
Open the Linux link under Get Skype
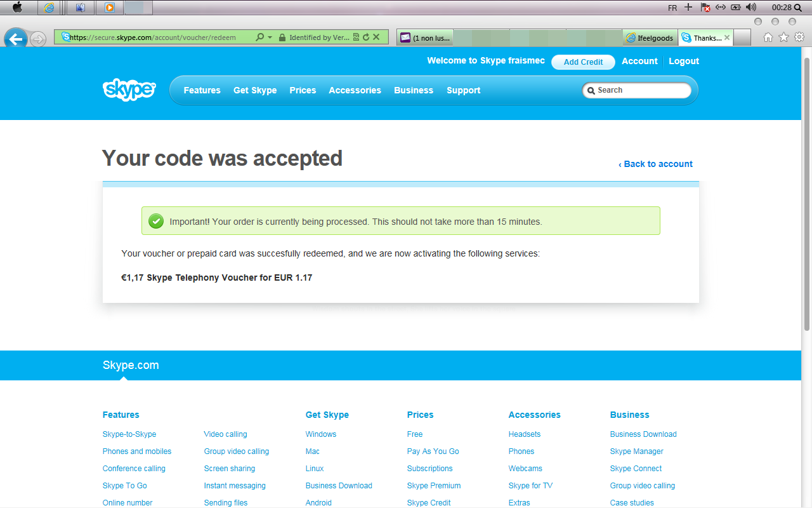[315, 469]
